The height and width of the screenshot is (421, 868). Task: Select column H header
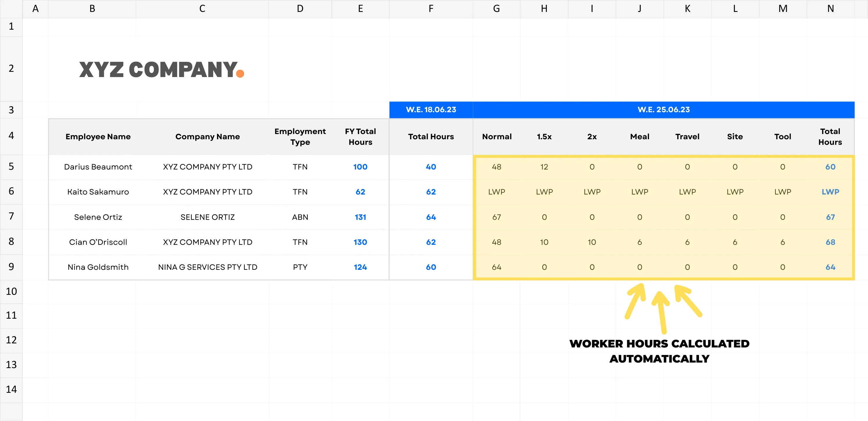coord(544,9)
